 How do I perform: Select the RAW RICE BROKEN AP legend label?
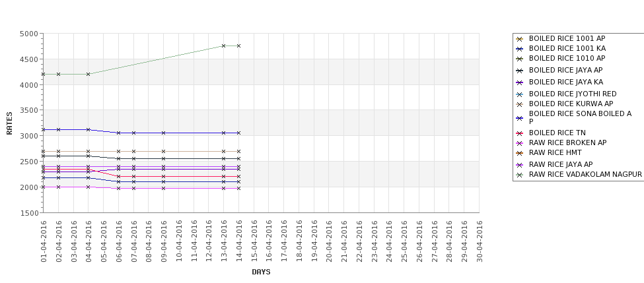coord(567,142)
